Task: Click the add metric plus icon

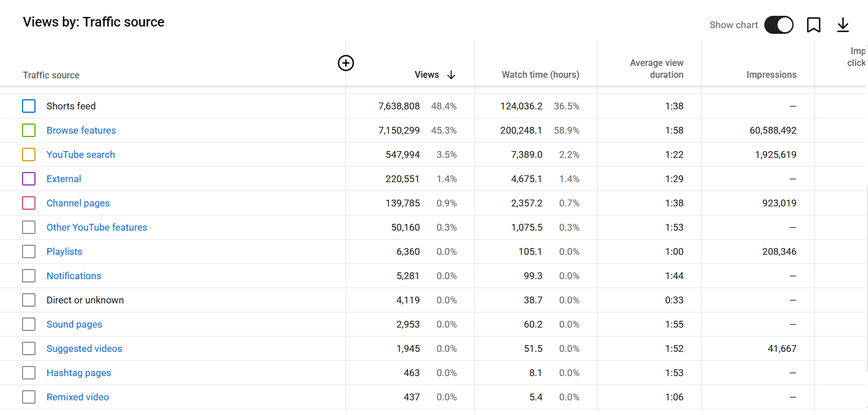Action: (x=346, y=63)
